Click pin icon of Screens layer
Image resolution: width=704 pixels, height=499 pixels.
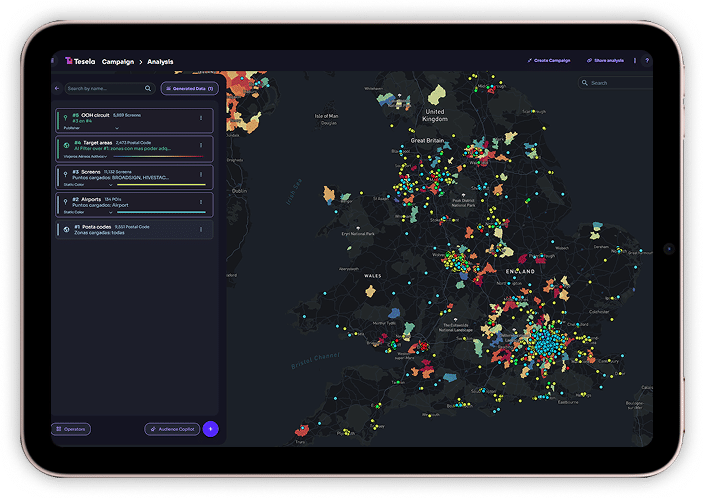click(x=65, y=174)
